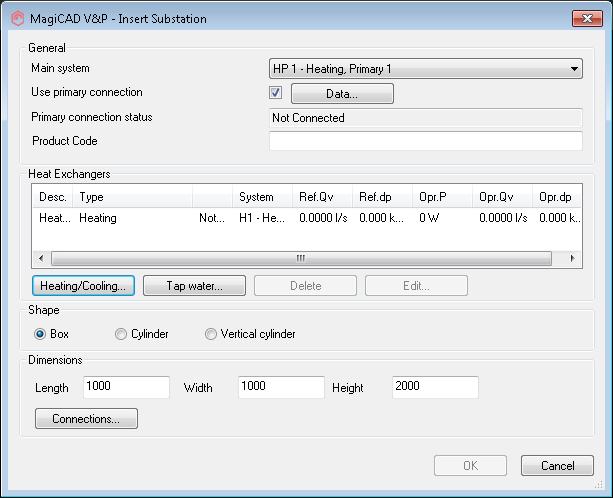This screenshot has height=498, width=613.
Task: Focus the Length input field
Action: pyautogui.click(x=126, y=387)
